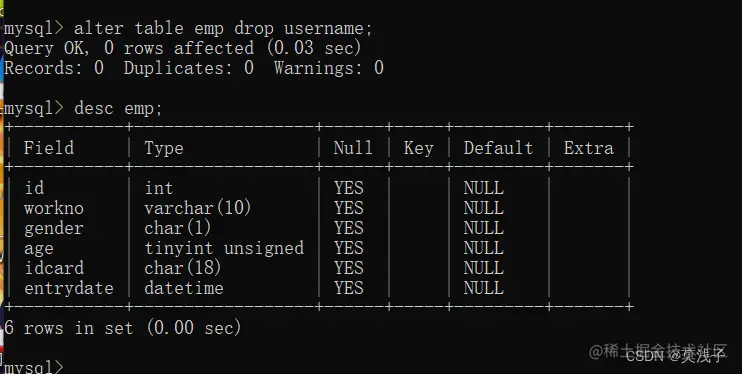The height and width of the screenshot is (374, 742).
Task: Select the 'idcard' field name
Action: click(54, 268)
